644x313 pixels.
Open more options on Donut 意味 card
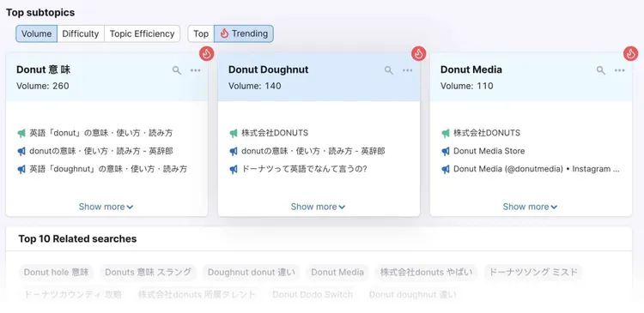(196, 70)
